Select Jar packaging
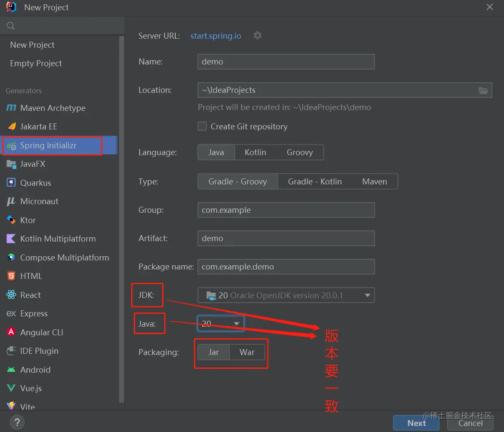Screen dimensions: 504x432 213,352
